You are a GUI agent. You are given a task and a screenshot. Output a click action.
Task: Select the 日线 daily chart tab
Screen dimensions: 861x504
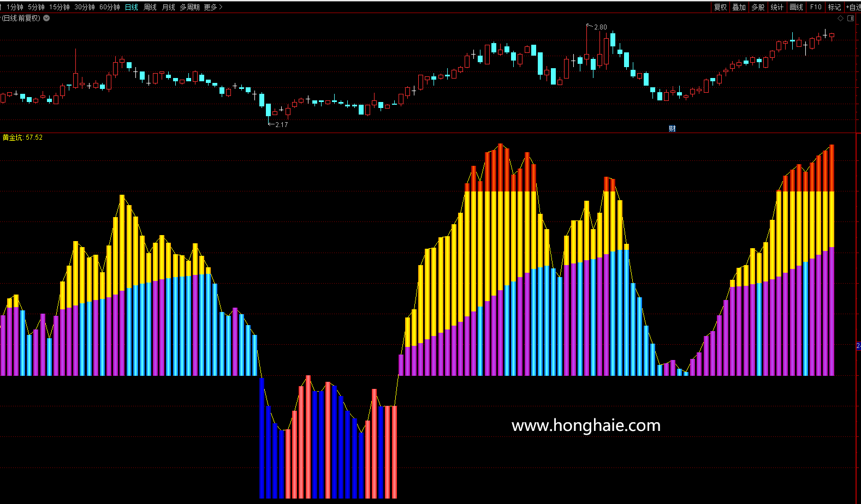132,7
